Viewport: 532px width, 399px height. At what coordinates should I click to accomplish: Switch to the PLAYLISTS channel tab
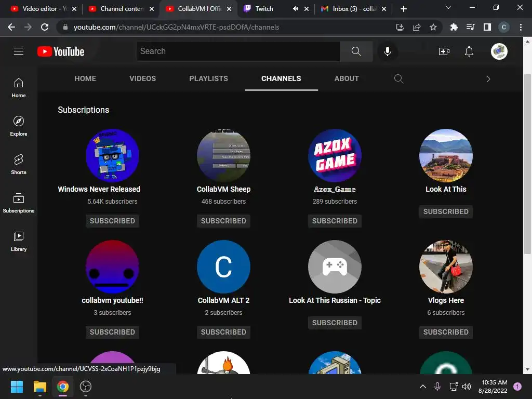209,79
